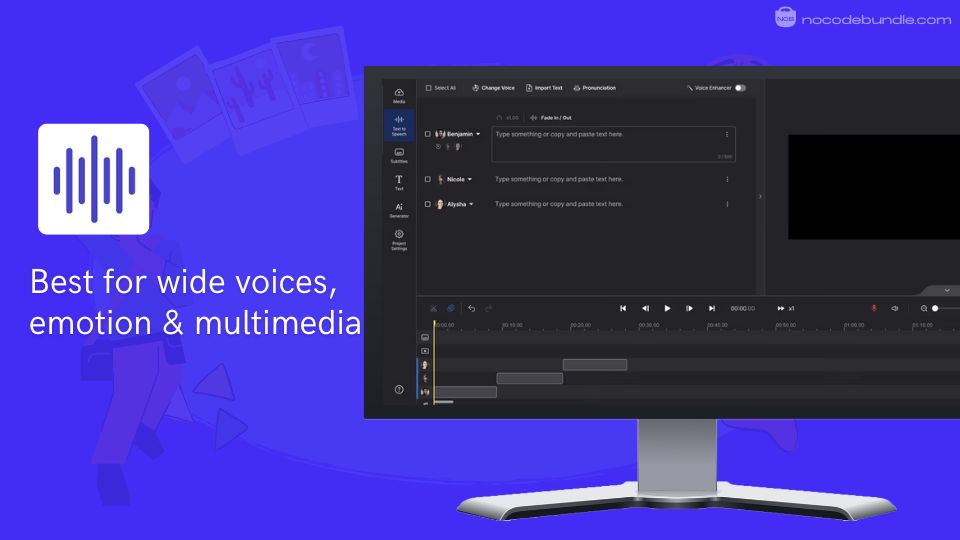Open the AI Generator tool

tap(399, 210)
